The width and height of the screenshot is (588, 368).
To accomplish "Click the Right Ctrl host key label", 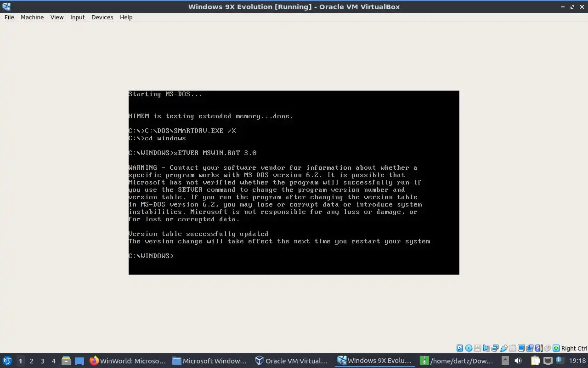I will point(574,348).
